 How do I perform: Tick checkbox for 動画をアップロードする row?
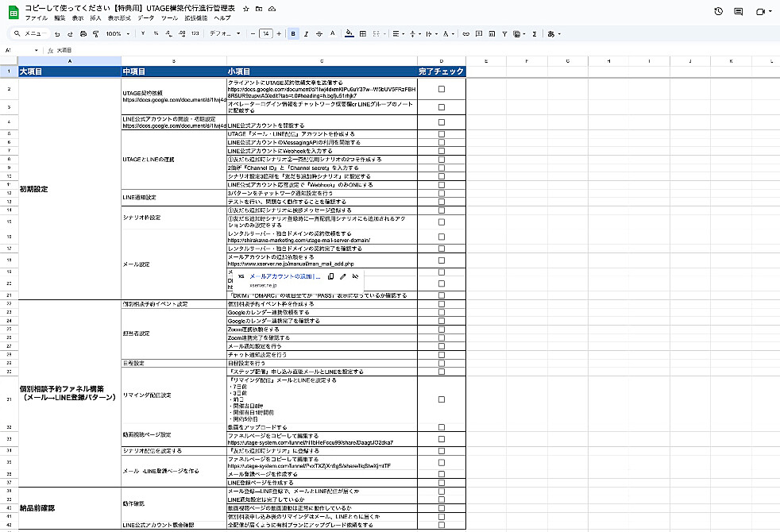pyautogui.click(x=442, y=427)
